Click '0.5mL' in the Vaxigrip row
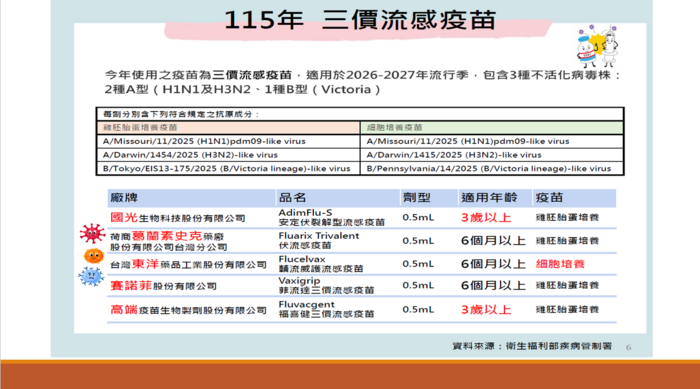This screenshot has height=389, width=700. click(x=418, y=285)
